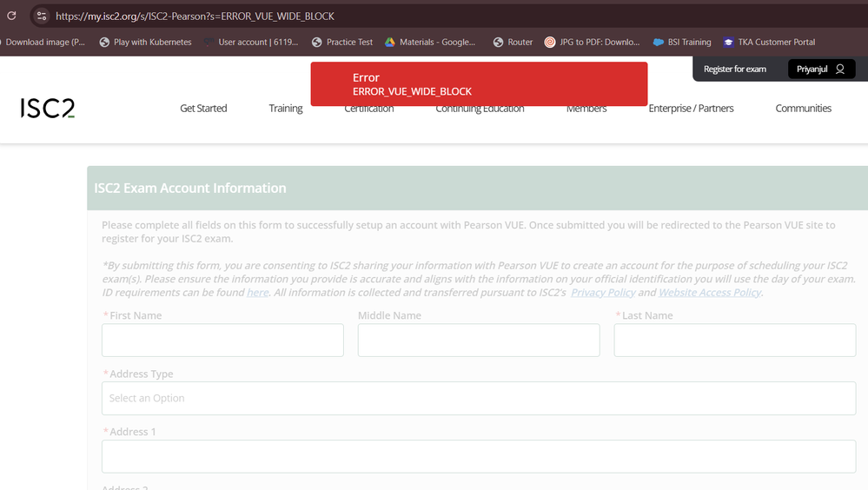Expand the Address Type dropdown
Image resolution: width=868 pixels, height=490 pixels.
479,398
